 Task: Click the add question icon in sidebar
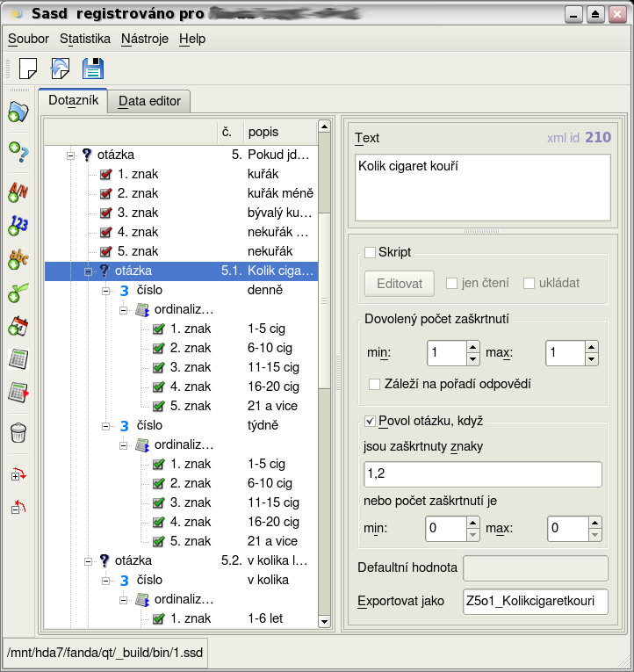pyautogui.click(x=18, y=152)
